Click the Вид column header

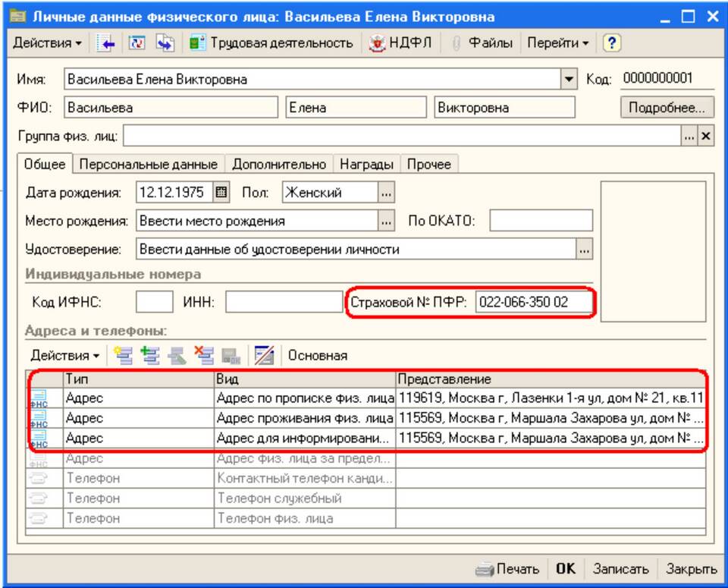(305, 379)
